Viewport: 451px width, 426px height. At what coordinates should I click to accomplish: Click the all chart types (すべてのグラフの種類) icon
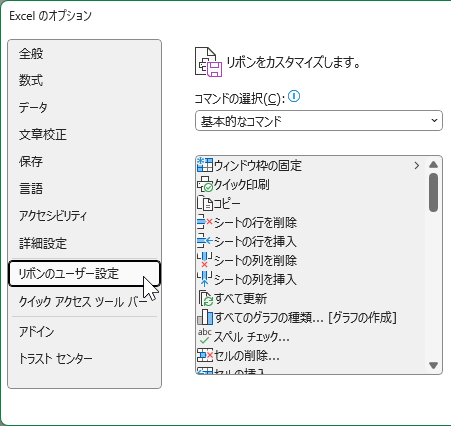[205, 317]
